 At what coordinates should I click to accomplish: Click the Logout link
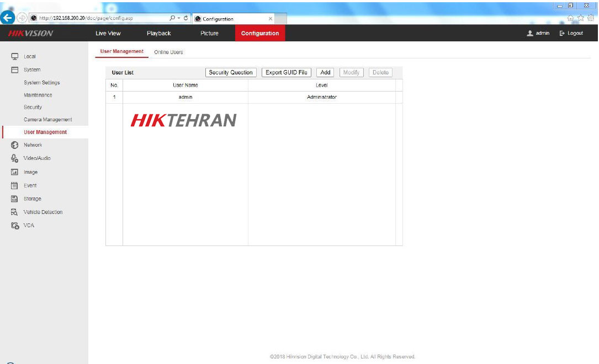pos(575,33)
